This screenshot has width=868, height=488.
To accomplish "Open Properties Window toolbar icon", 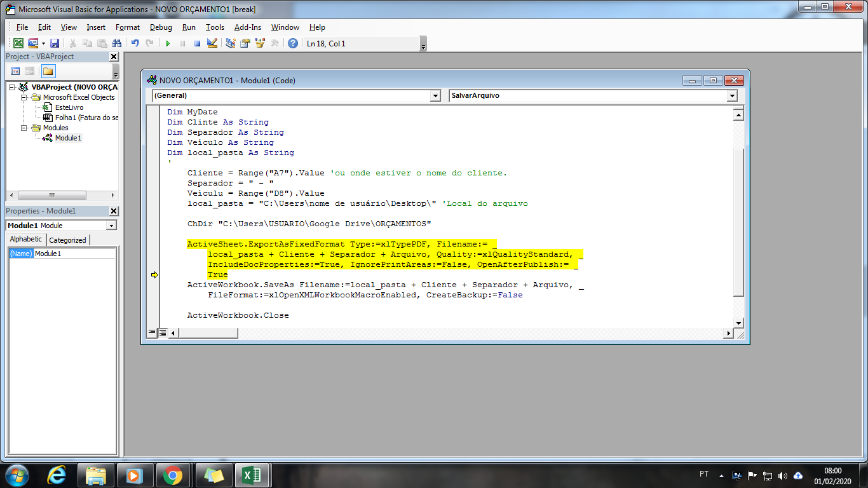I will pos(245,43).
